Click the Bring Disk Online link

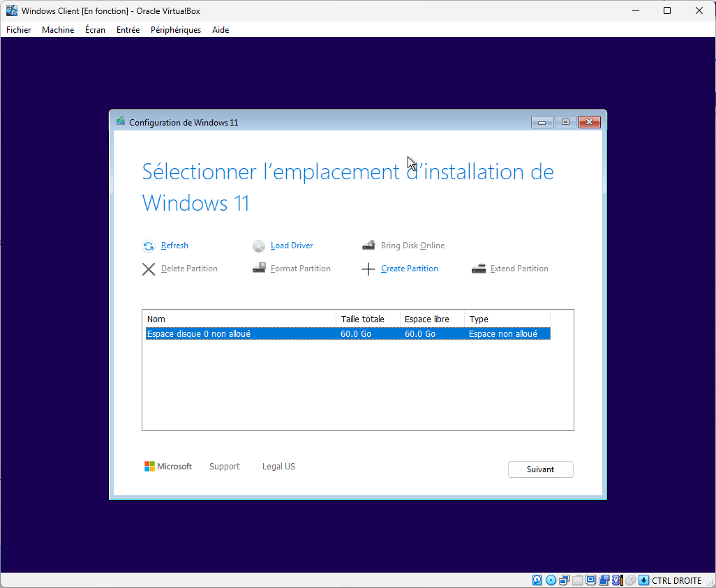[x=412, y=246]
